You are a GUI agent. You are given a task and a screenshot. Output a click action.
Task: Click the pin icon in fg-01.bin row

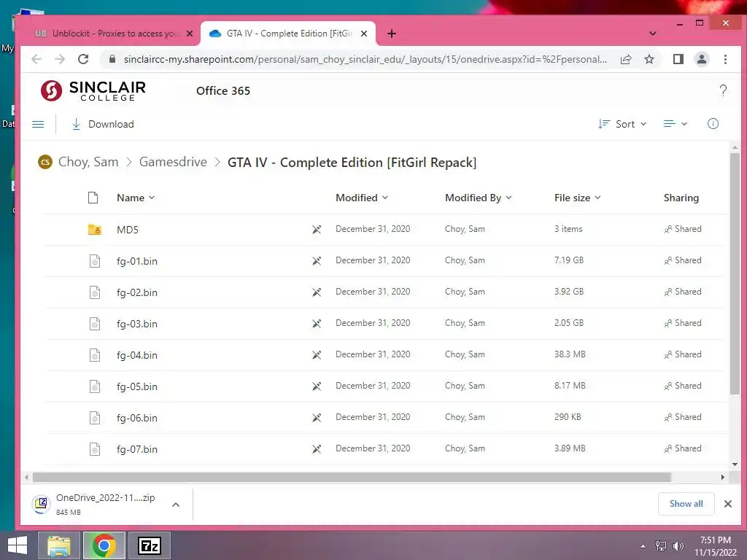point(317,261)
